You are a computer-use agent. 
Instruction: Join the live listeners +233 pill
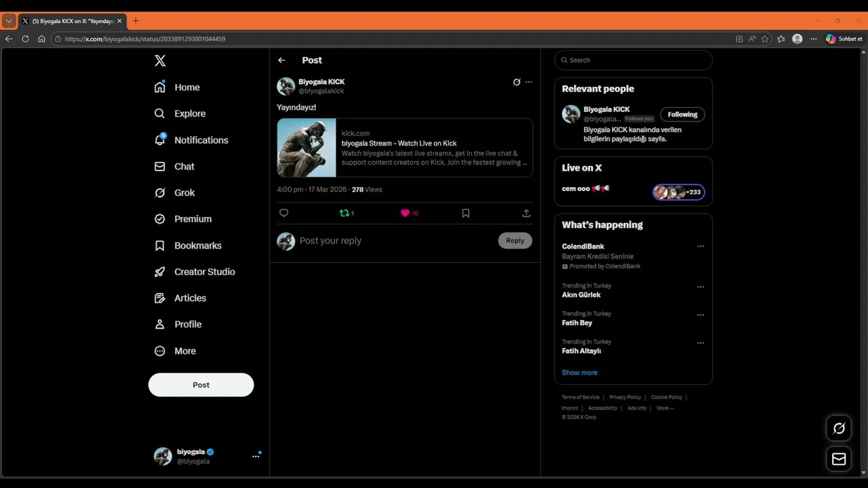(679, 192)
